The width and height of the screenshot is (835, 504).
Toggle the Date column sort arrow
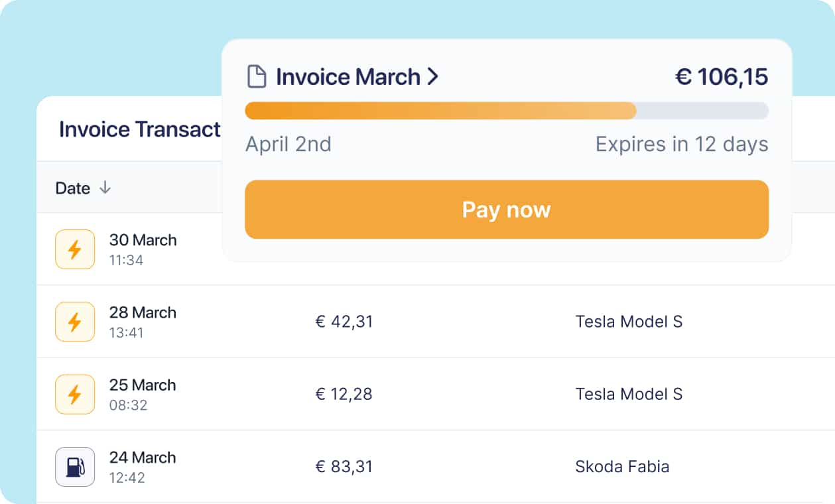105,188
